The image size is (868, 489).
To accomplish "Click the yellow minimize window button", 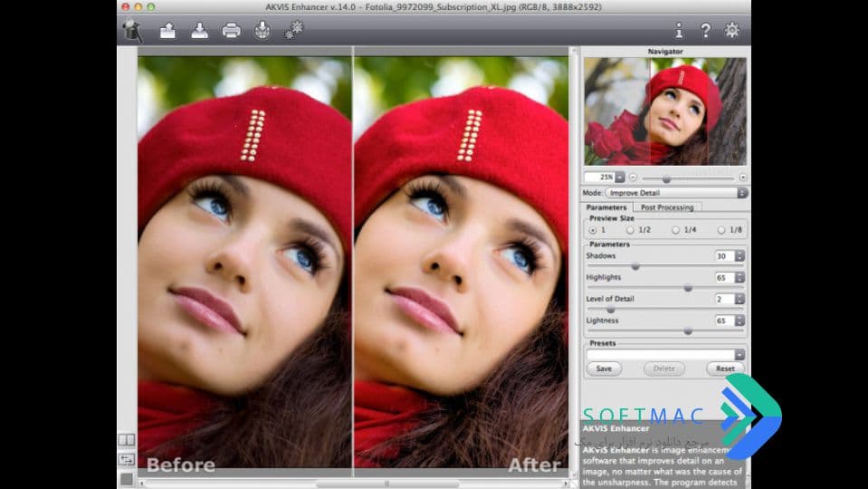I will pyautogui.click(x=138, y=7).
